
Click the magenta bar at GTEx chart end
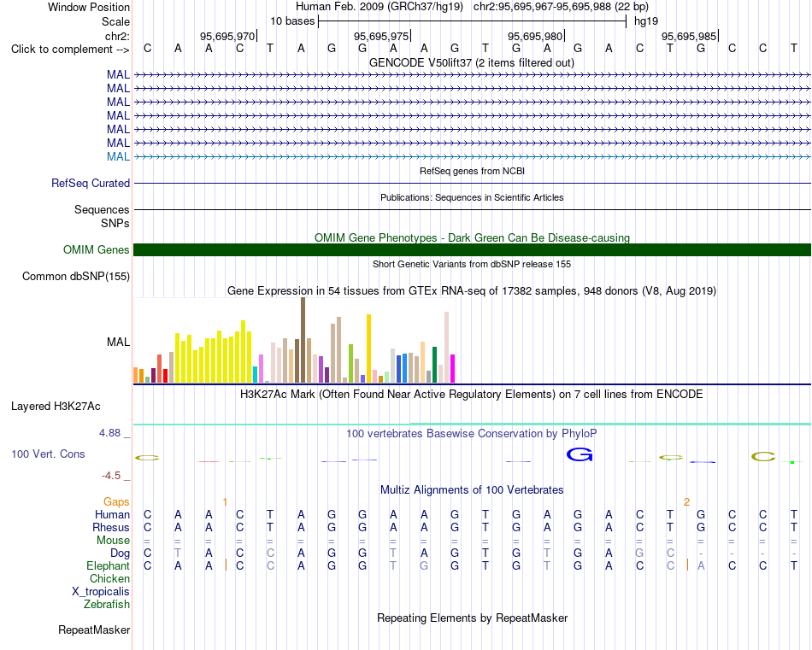click(452, 368)
